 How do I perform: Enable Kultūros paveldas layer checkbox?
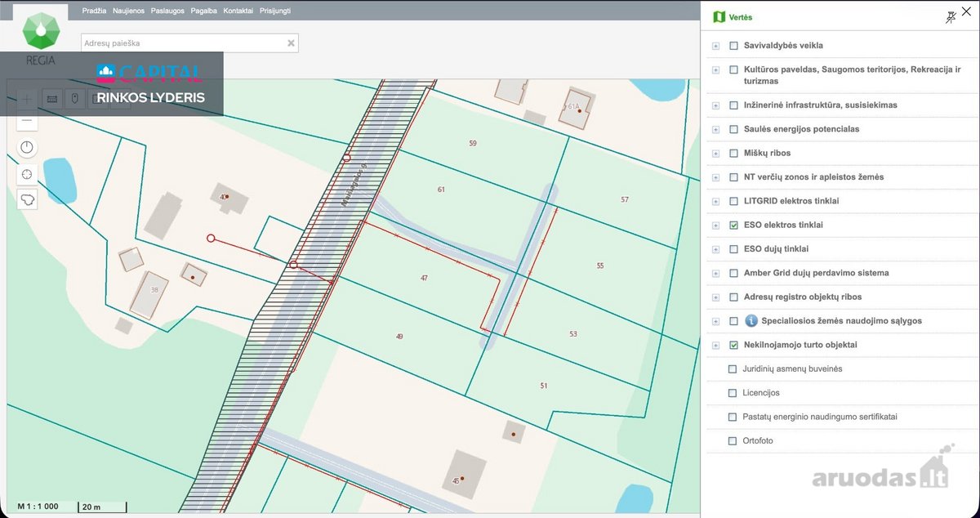coord(733,70)
